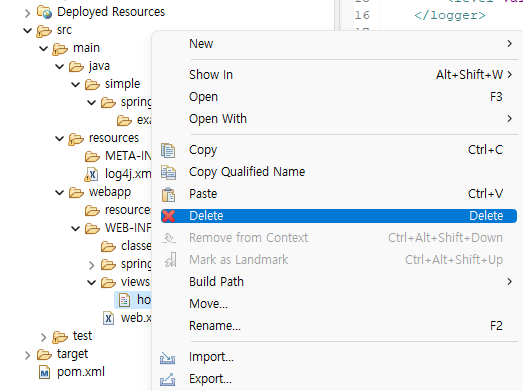Select the test tree row label

click(x=82, y=336)
